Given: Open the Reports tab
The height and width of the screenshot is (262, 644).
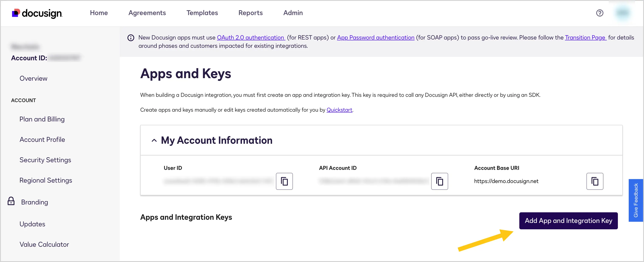Looking at the screenshot, I should pos(250,13).
